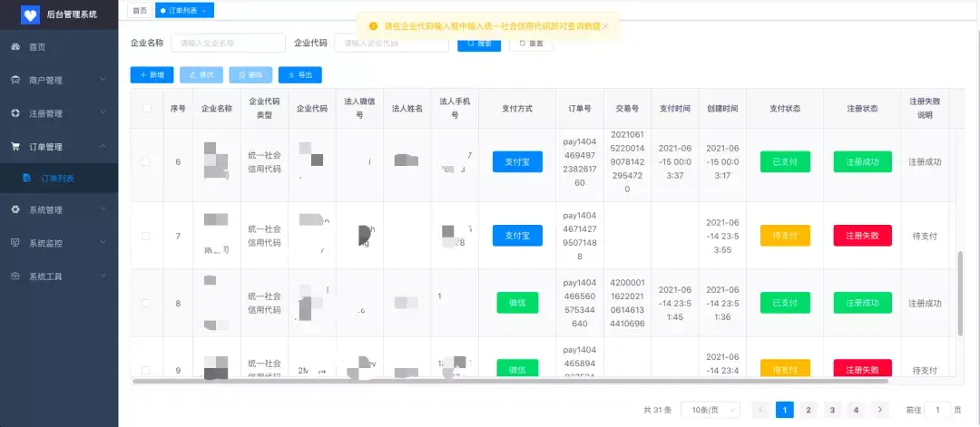
Task: Go to page 3
Action: (x=832, y=410)
